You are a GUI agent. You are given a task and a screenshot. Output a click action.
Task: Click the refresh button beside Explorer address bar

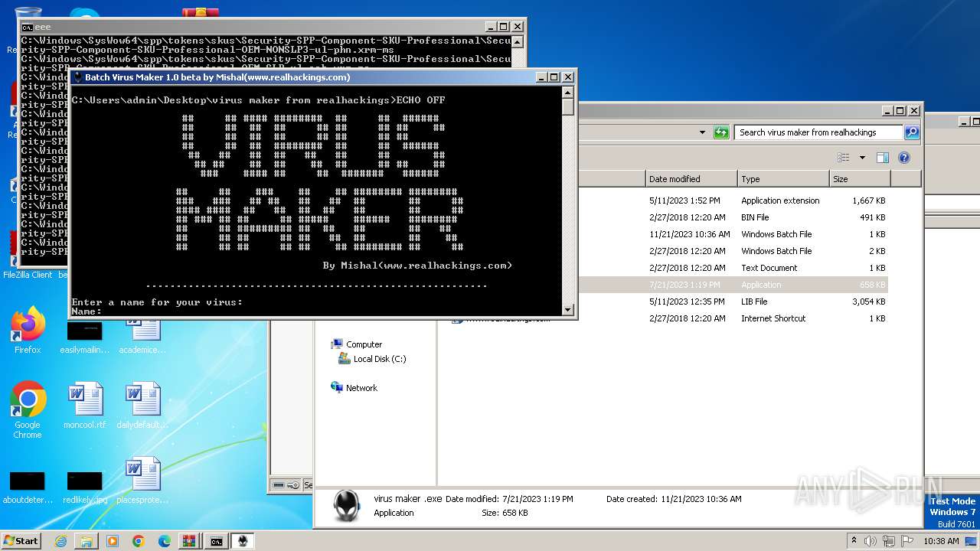pyautogui.click(x=721, y=132)
